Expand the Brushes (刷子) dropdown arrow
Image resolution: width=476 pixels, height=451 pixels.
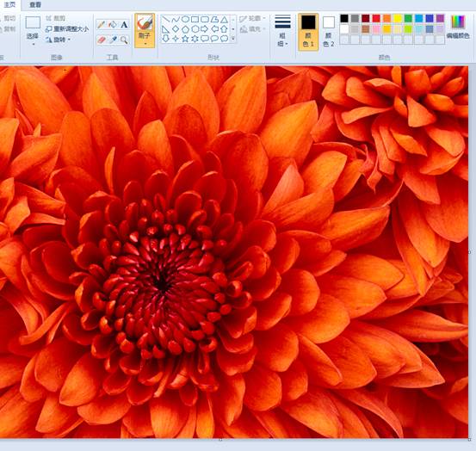click(x=145, y=44)
